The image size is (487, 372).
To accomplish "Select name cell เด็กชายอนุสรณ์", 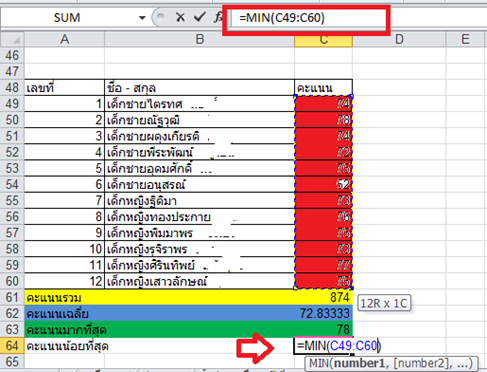I will click(x=200, y=185).
